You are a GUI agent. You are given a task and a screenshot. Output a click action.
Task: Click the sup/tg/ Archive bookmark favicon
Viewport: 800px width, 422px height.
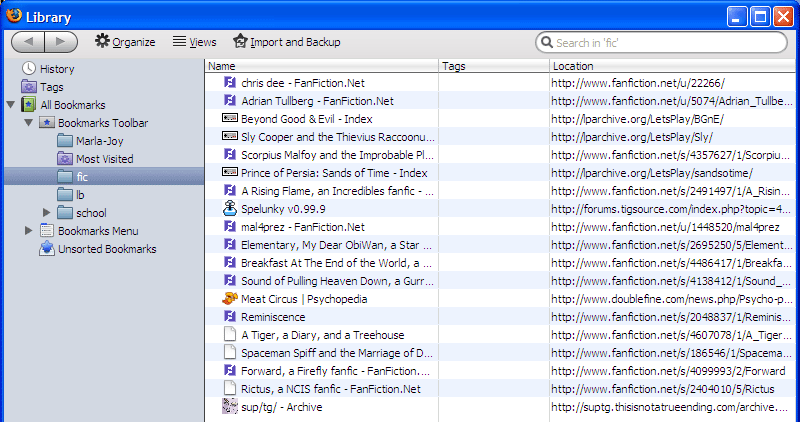[x=229, y=407]
